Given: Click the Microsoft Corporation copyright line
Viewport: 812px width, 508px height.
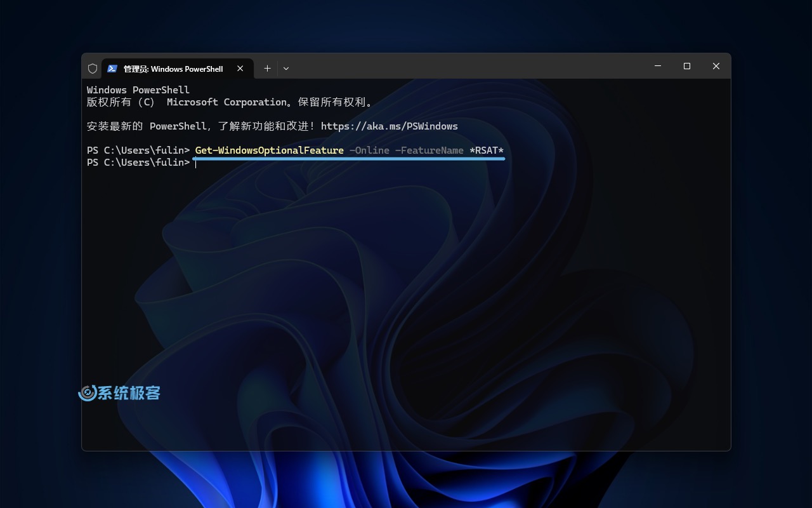Looking at the screenshot, I should [231, 102].
